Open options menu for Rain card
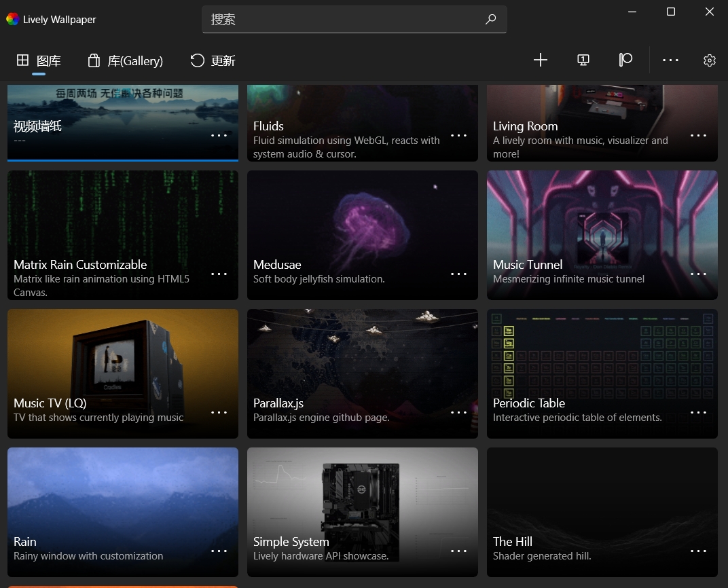 219,551
